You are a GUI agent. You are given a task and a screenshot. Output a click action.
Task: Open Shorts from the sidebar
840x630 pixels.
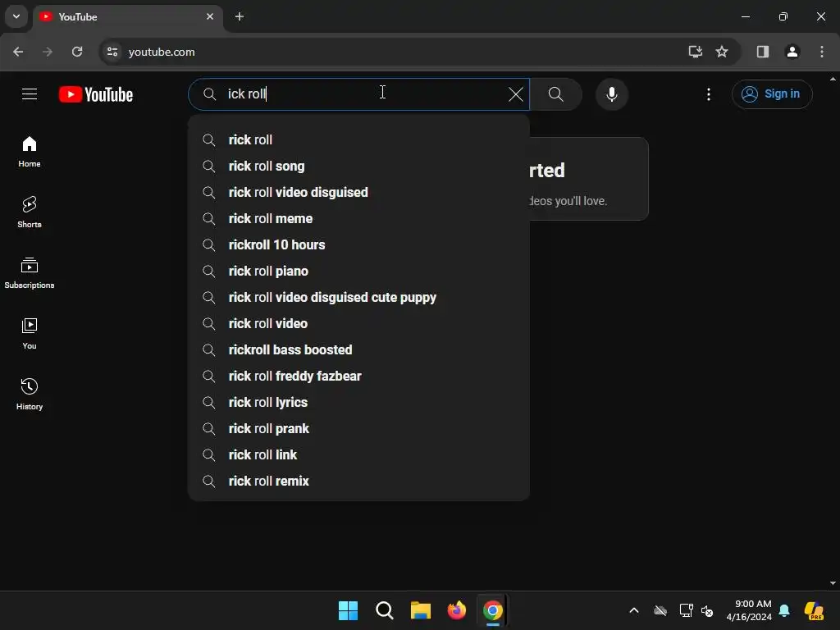pyautogui.click(x=30, y=212)
